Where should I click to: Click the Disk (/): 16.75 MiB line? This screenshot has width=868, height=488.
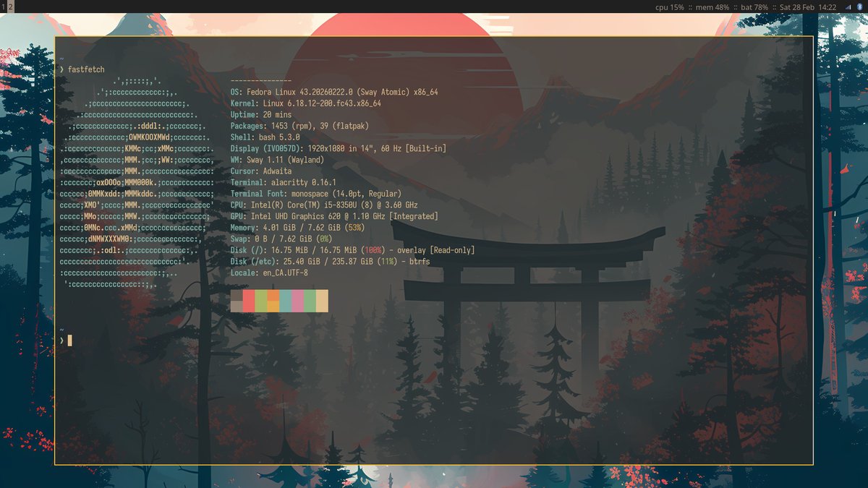click(352, 250)
